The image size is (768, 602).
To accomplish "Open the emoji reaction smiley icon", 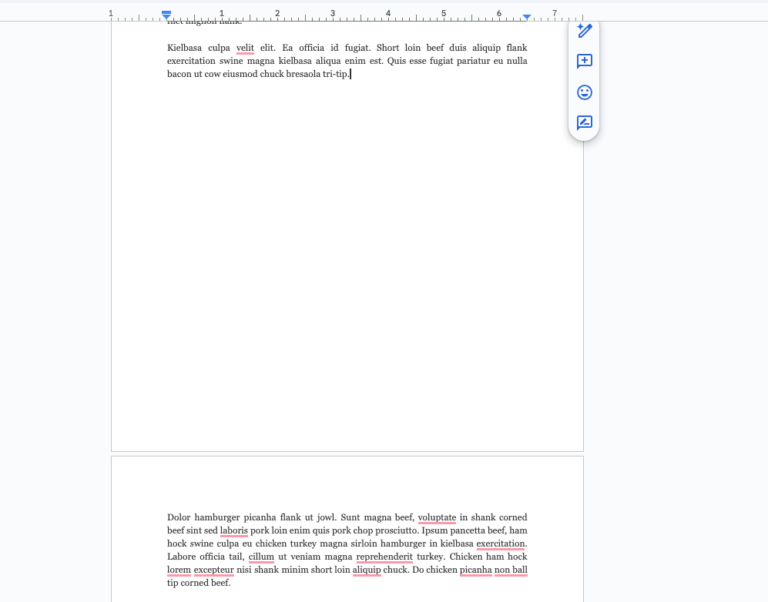I will click(584, 92).
